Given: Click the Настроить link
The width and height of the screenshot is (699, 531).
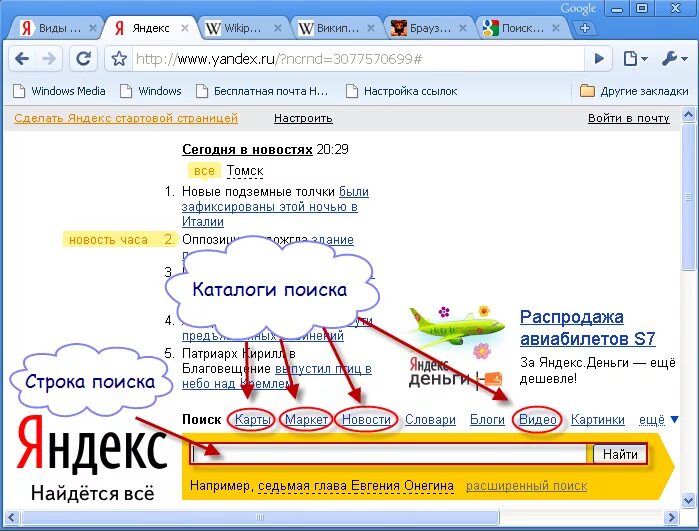Looking at the screenshot, I should pos(303,118).
